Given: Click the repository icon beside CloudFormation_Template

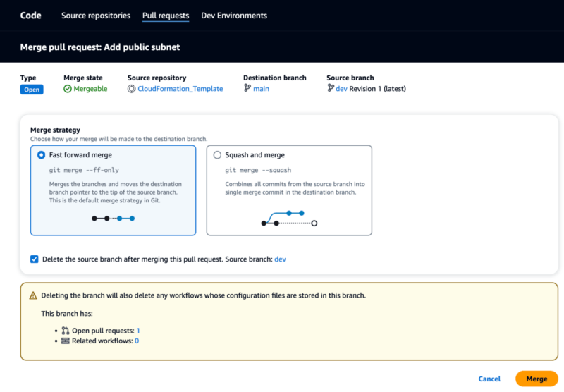Looking at the screenshot, I should pos(132,89).
